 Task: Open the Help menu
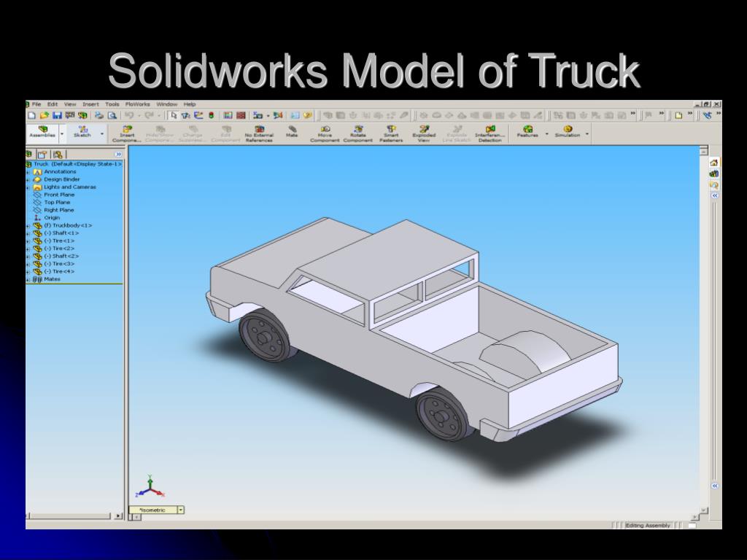(x=190, y=104)
